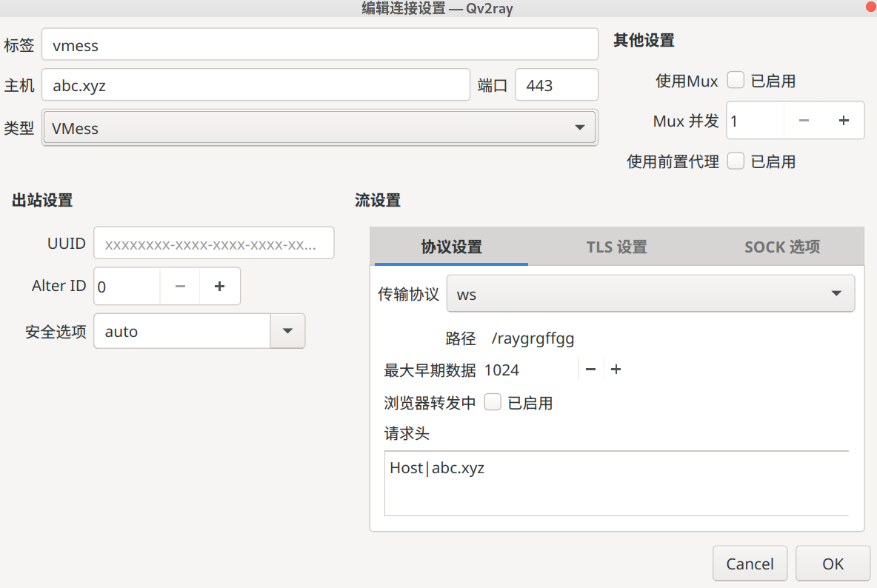Open the 类型 VMess dropdown
This screenshot has height=588, width=877.
point(579,127)
